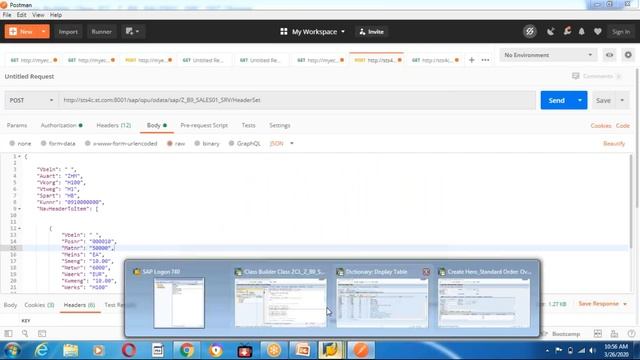The height and width of the screenshot is (360, 640).
Task: Open the help question mark icon in status bar
Action: [x=631, y=333]
